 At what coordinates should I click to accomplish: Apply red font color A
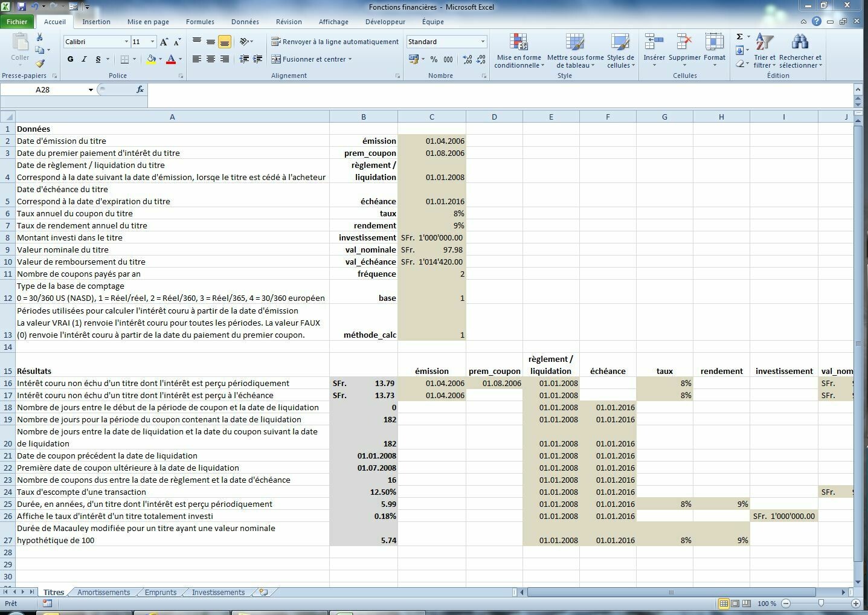171,59
